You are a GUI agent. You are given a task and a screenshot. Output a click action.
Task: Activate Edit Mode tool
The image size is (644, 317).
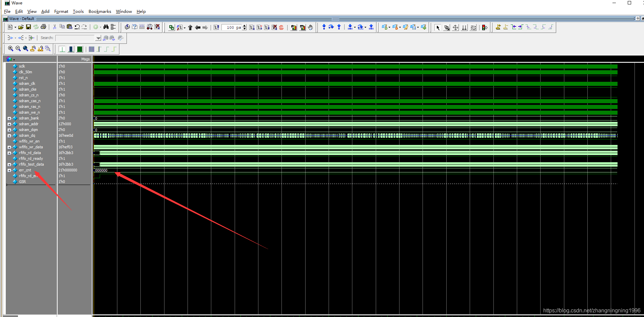(473, 27)
